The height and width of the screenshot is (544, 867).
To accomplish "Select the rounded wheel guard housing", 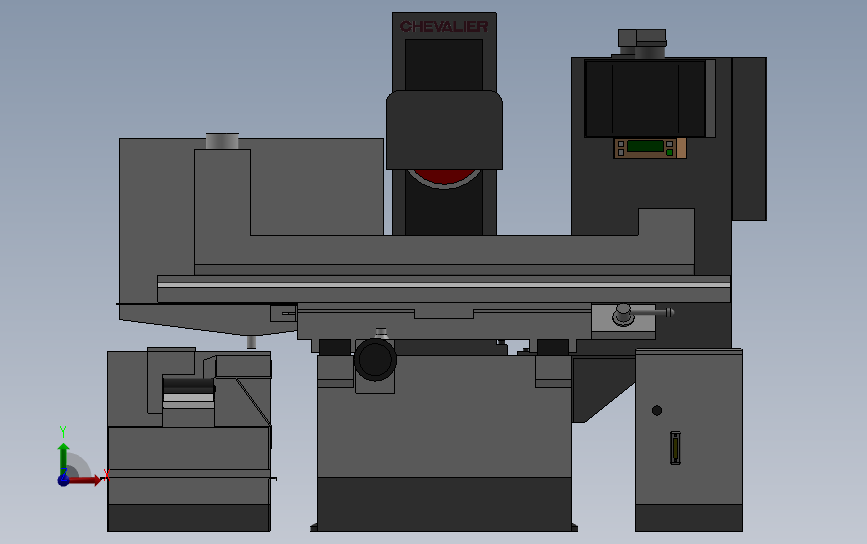I will tap(444, 130).
